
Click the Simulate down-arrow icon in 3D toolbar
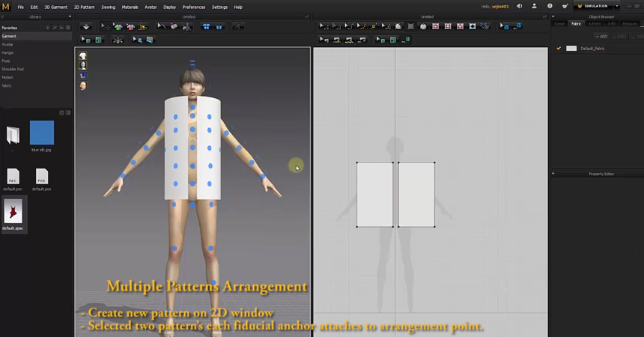[86, 27]
